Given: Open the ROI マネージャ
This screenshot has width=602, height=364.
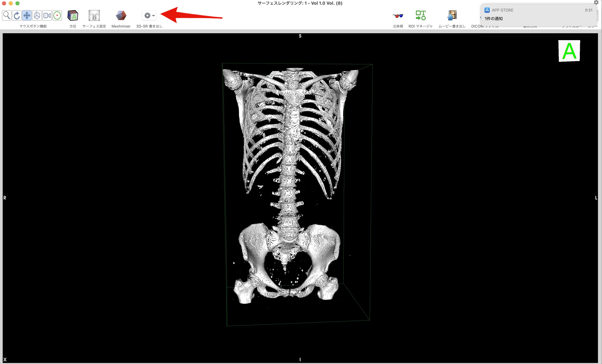Looking at the screenshot, I should [x=420, y=15].
